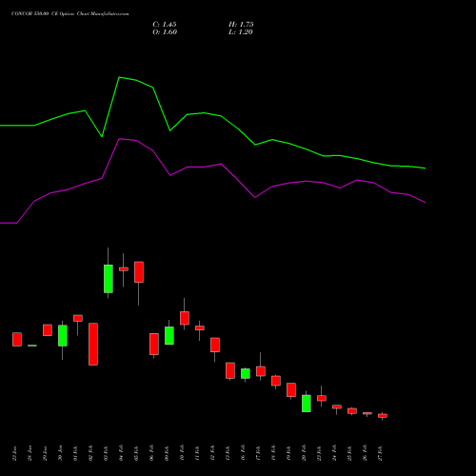The image size is (476, 476).
Task: Click the 25 Feb date label
Action: coord(349,453)
